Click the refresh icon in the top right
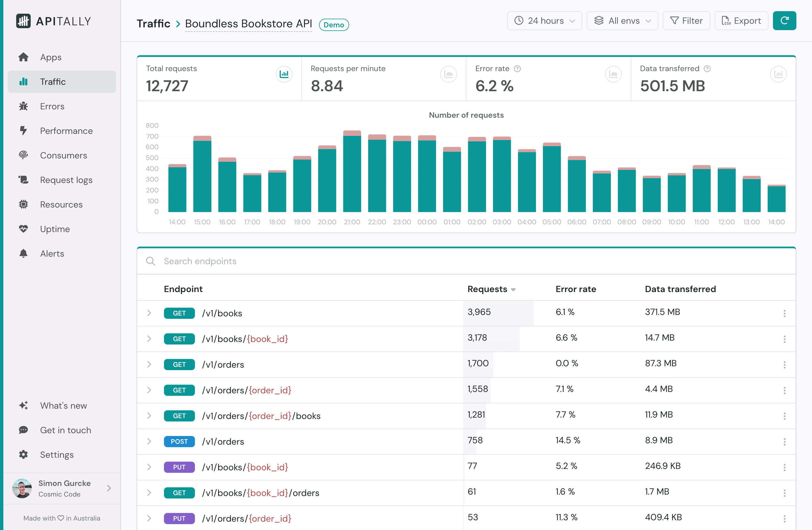Image resolution: width=812 pixels, height=530 pixels. pos(784,20)
